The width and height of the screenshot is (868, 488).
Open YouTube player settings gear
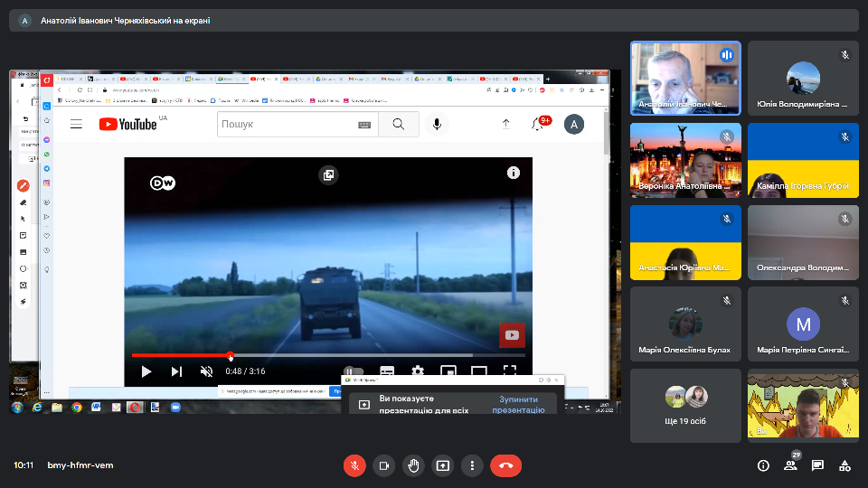click(417, 371)
